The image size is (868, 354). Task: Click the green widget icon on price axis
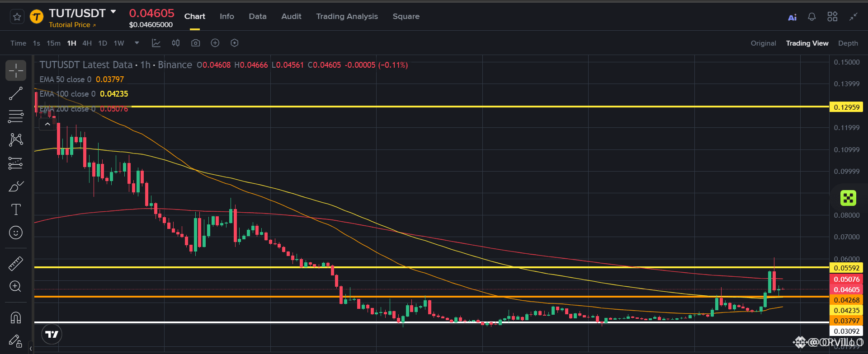tap(848, 198)
